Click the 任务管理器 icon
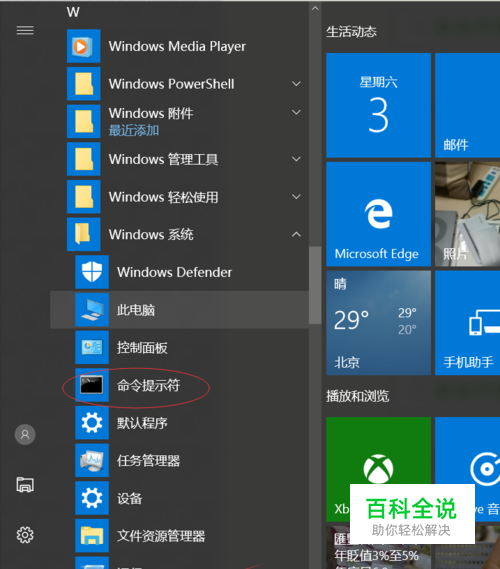500x569 pixels. click(92, 460)
